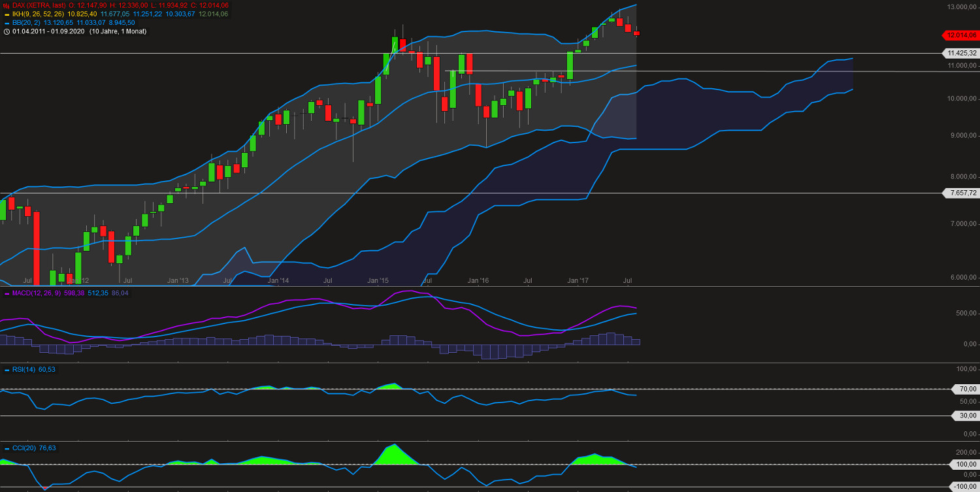Click the MACD 500,00 axis label
The height and width of the screenshot is (492, 980).
[966, 313]
